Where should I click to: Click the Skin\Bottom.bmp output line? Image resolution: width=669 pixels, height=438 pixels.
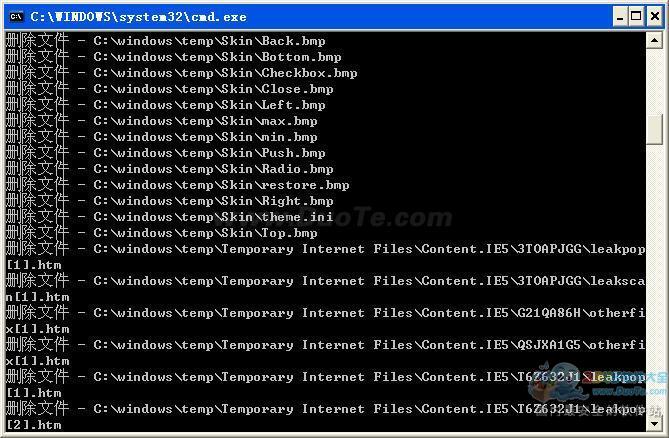174,57
